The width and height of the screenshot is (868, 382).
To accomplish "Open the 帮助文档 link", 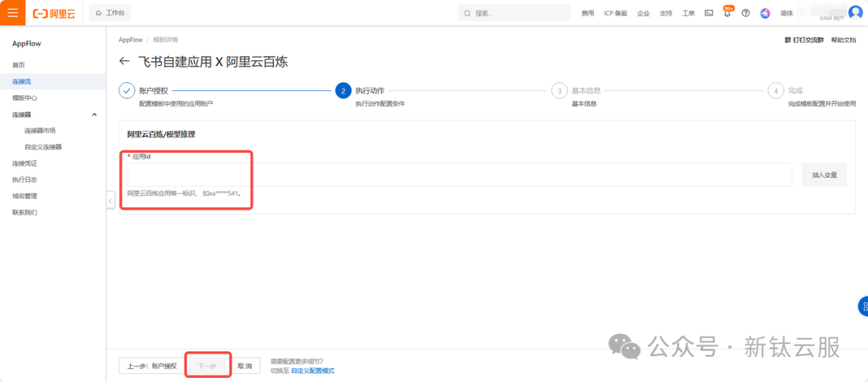I will [x=844, y=40].
